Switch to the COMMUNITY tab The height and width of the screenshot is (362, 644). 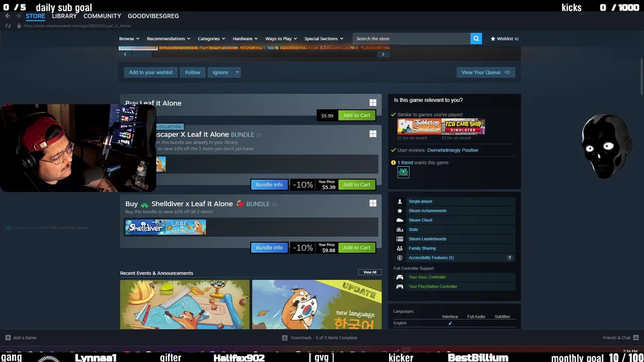click(102, 16)
